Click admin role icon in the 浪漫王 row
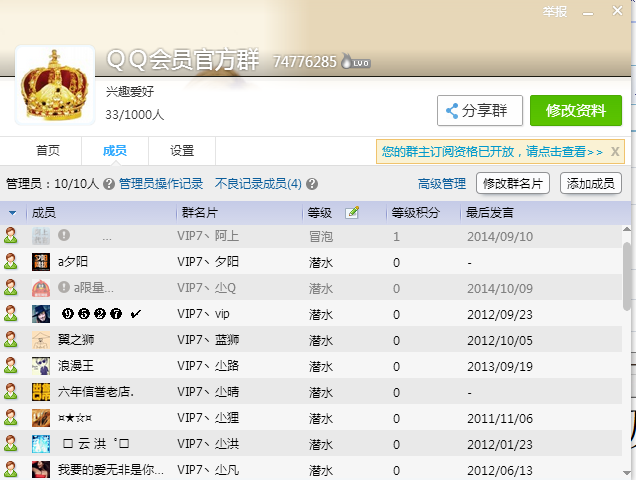The image size is (636, 480). coord(11,365)
